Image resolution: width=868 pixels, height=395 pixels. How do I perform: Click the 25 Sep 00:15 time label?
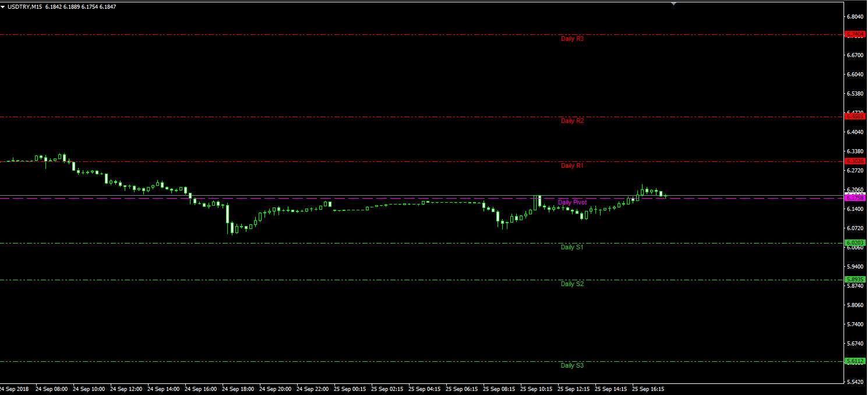pos(350,389)
